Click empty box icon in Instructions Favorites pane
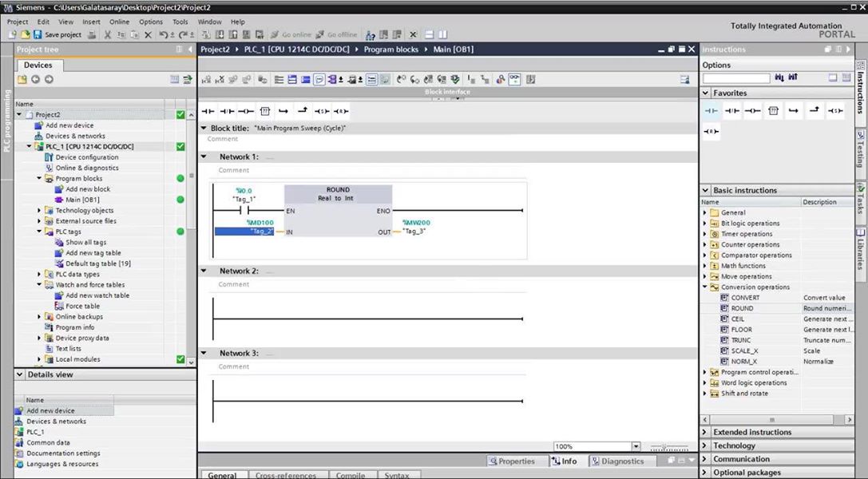The height and width of the screenshot is (479, 868). (773, 111)
